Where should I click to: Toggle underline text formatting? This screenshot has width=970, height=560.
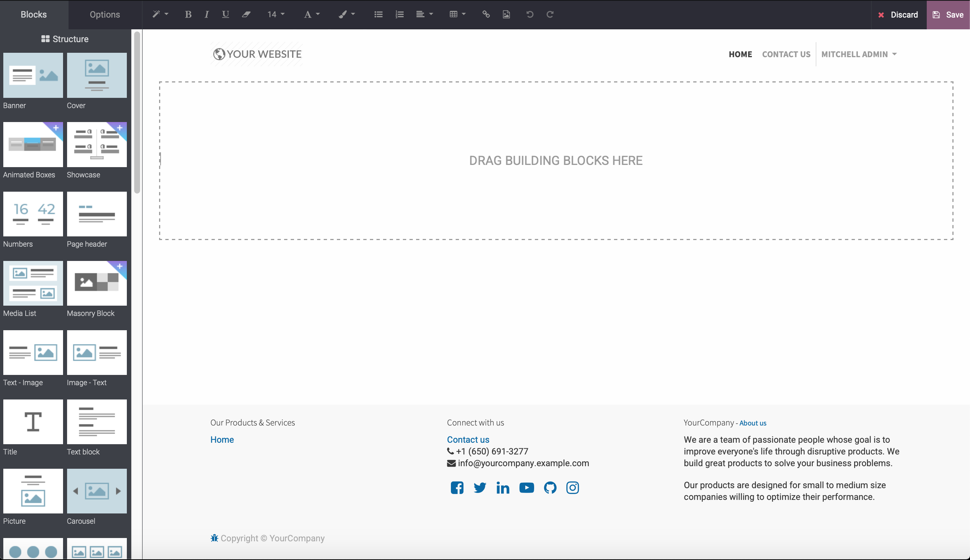pyautogui.click(x=225, y=15)
